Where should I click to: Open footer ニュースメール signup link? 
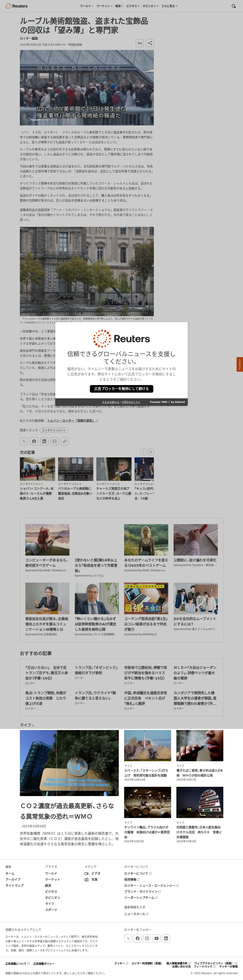point(136,914)
